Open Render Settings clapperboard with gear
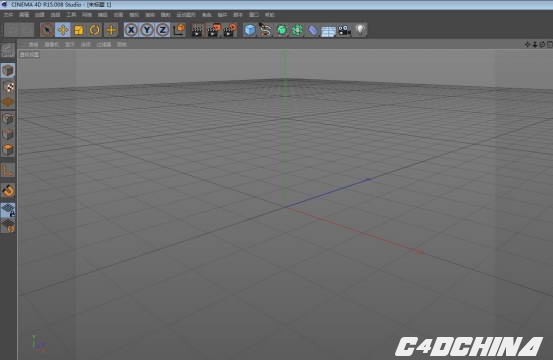 pyautogui.click(x=229, y=30)
